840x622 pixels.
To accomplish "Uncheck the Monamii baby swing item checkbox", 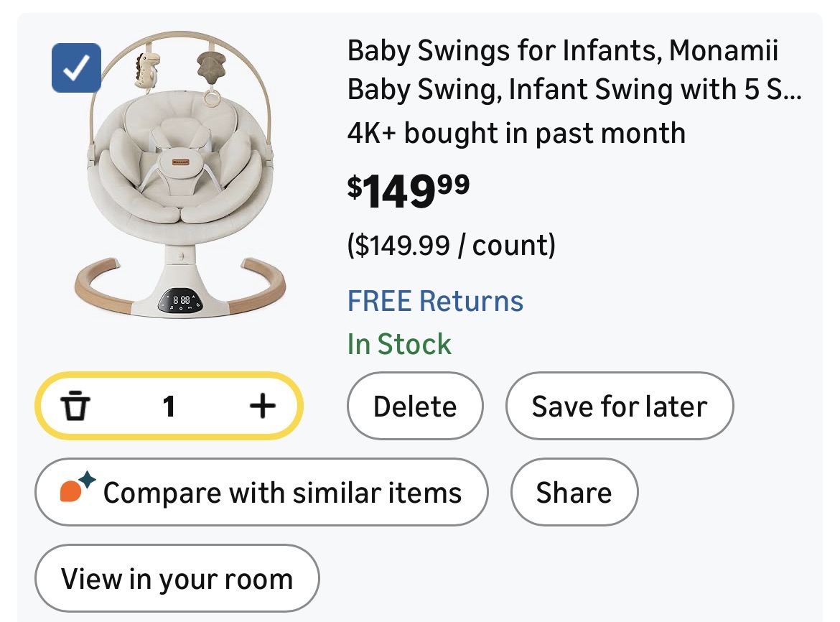I will [76, 68].
